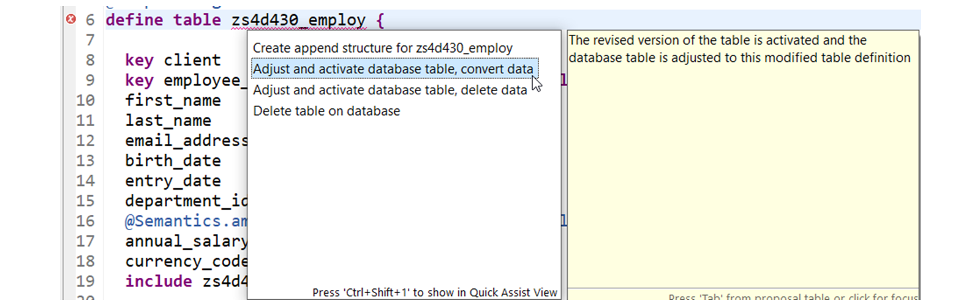Screen dimensions: 980x306
Task: Choose Adjust and activate database table, convert data
Action: point(394,69)
